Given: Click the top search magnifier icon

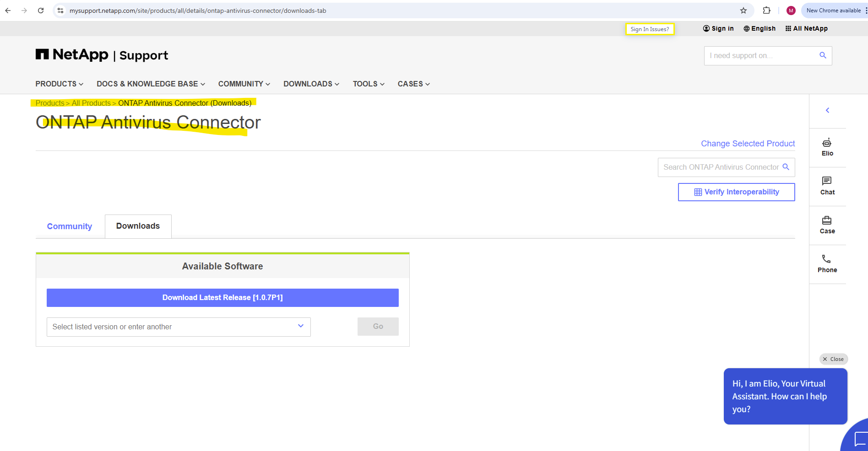Looking at the screenshot, I should (823, 55).
